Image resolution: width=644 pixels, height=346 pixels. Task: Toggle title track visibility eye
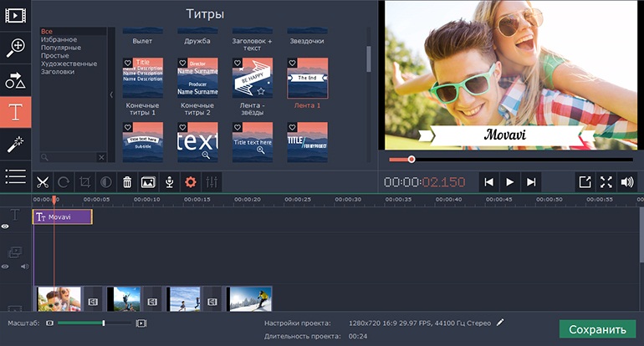pos(5,226)
